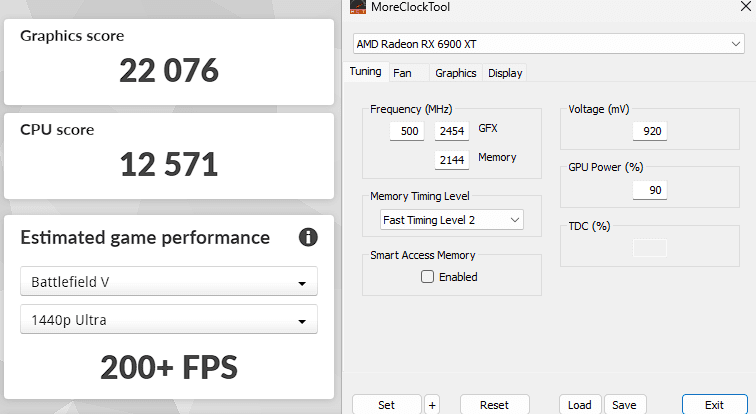
Task: Click the Save button
Action: tap(624, 405)
